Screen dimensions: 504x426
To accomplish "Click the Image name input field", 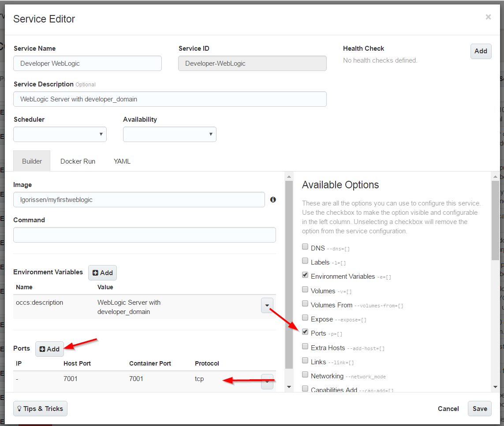I will 139,200.
